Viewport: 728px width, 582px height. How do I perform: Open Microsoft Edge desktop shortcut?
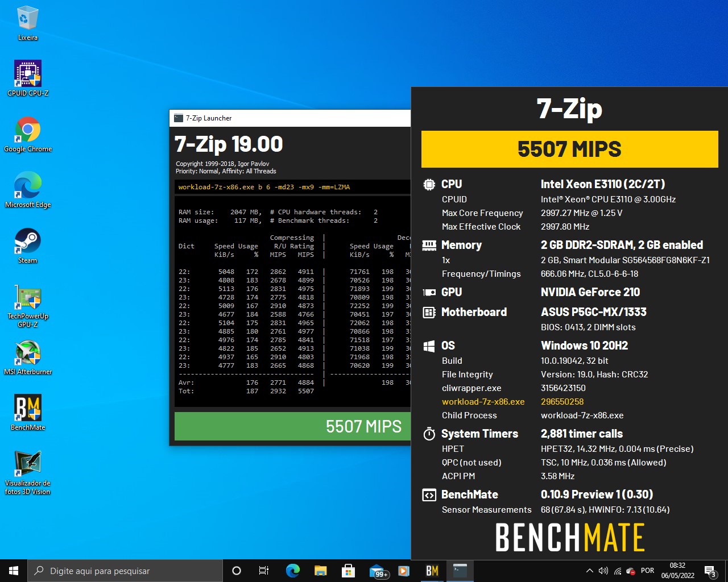pyautogui.click(x=27, y=190)
